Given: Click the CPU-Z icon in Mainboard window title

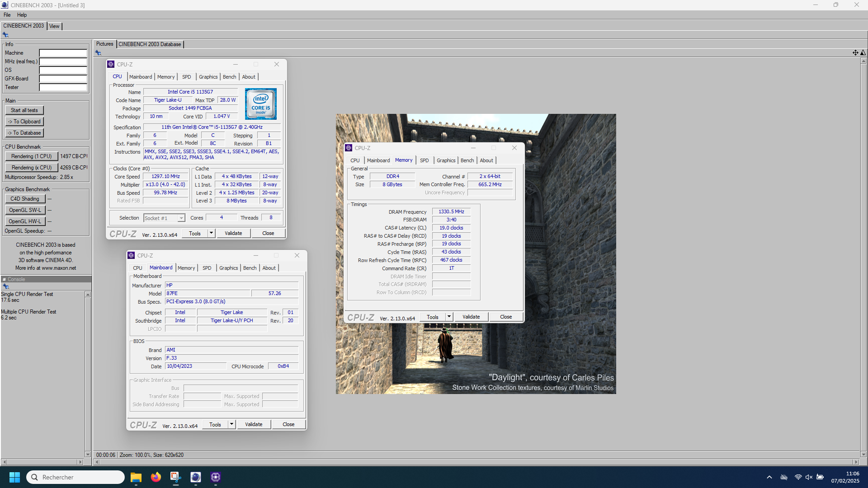Looking at the screenshot, I should click(x=131, y=256).
